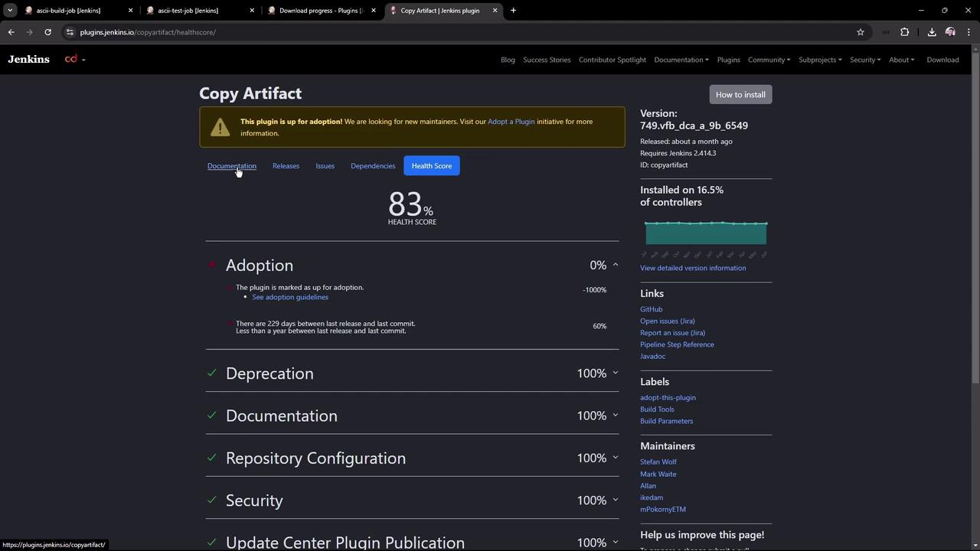Screen dimensions: 980x551
Task: Open the Adopt a Plugin link
Action: click(511, 122)
